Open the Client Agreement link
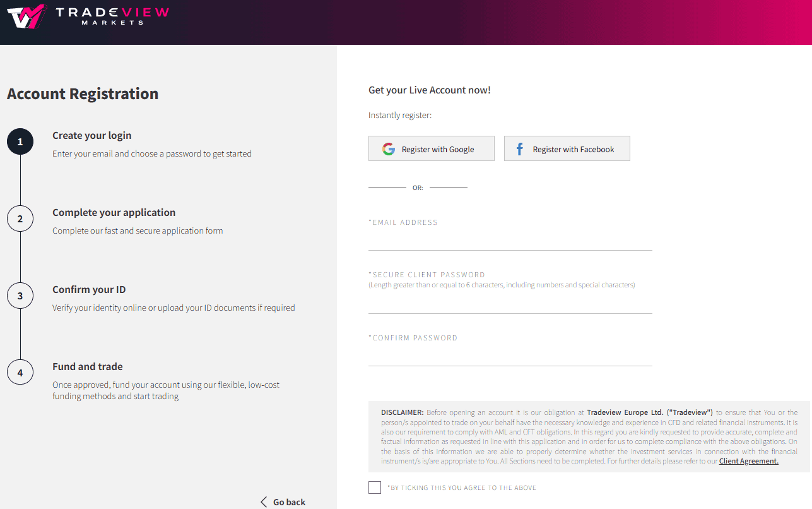Viewport: 812px width, 509px height. pos(748,461)
